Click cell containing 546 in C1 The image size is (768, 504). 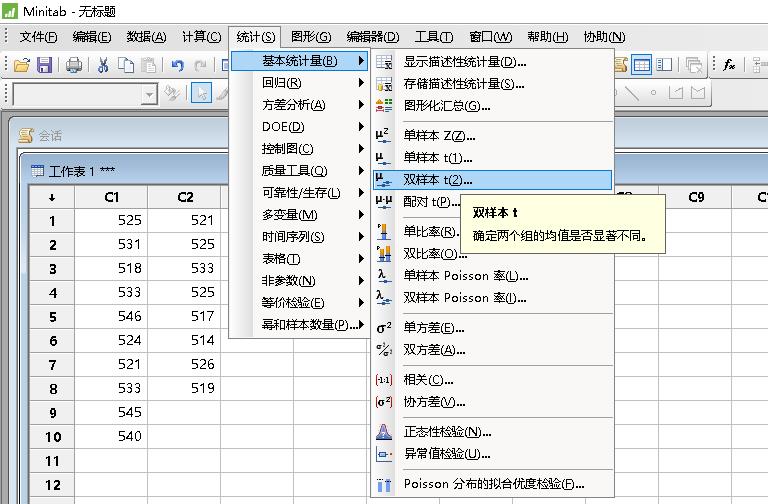tap(111, 317)
